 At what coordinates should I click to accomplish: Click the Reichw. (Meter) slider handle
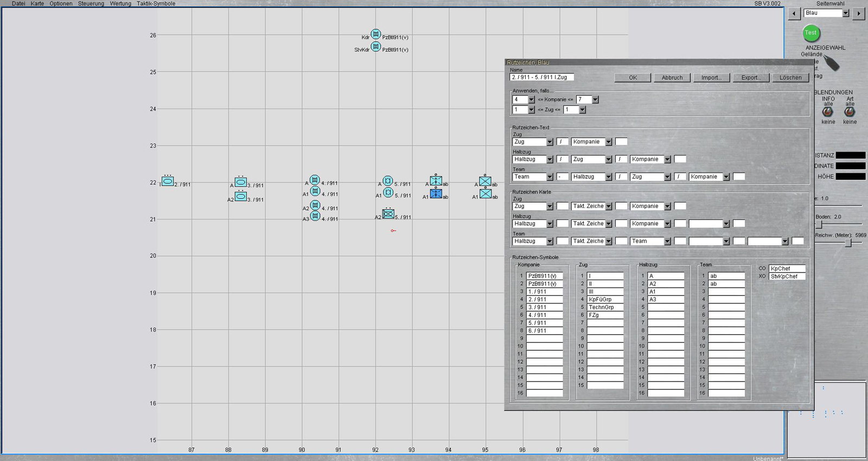[x=849, y=243]
